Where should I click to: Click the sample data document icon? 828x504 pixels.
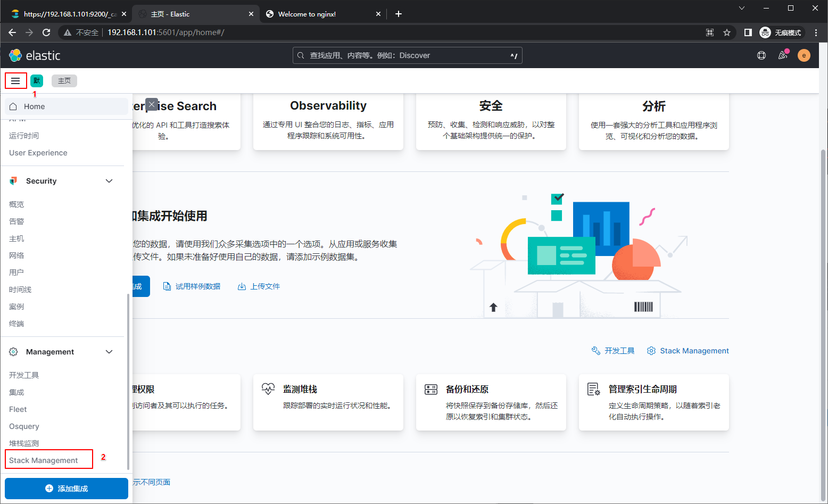tap(167, 286)
